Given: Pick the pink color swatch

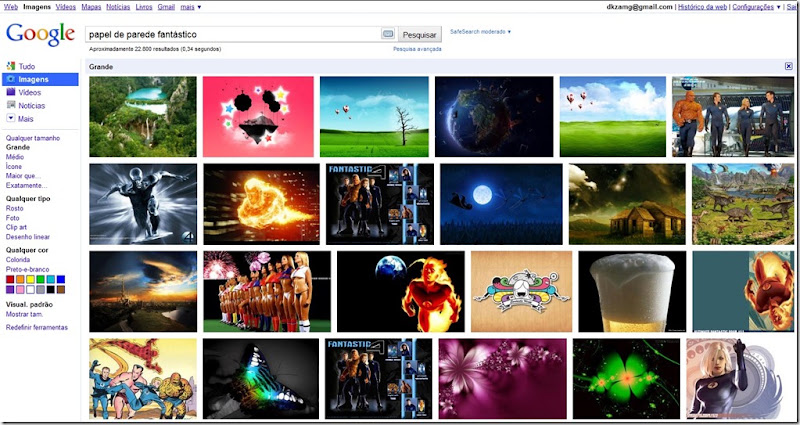Looking at the screenshot, I should (x=20, y=289).
